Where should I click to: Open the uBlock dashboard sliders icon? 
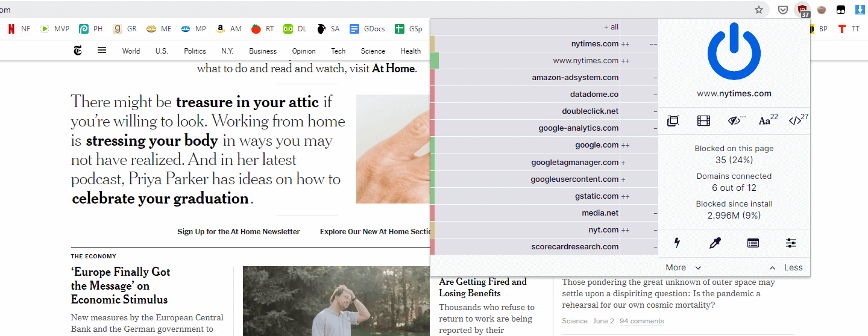click(791, 243)
